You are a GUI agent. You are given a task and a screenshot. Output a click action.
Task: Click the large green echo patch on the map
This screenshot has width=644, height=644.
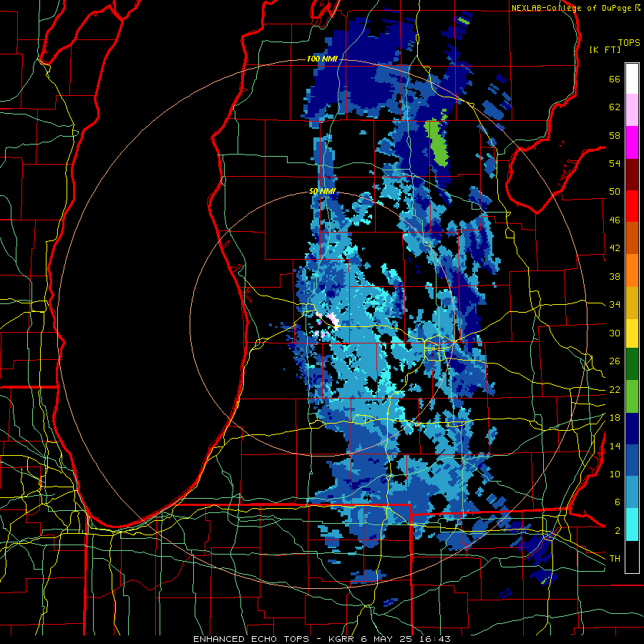click(x=437, y=143)
